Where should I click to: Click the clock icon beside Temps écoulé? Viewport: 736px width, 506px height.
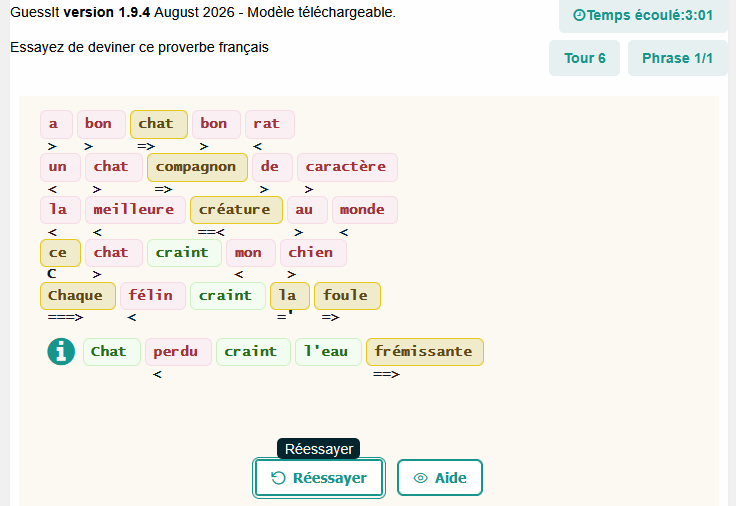579,15
